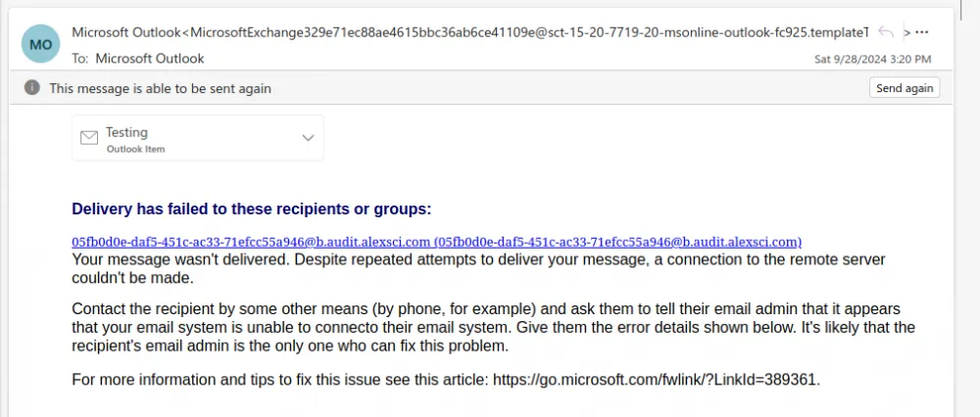Viewport: 980px width, 417px height.
Task: Click the MO sender avatar
Action: (41, 44)
